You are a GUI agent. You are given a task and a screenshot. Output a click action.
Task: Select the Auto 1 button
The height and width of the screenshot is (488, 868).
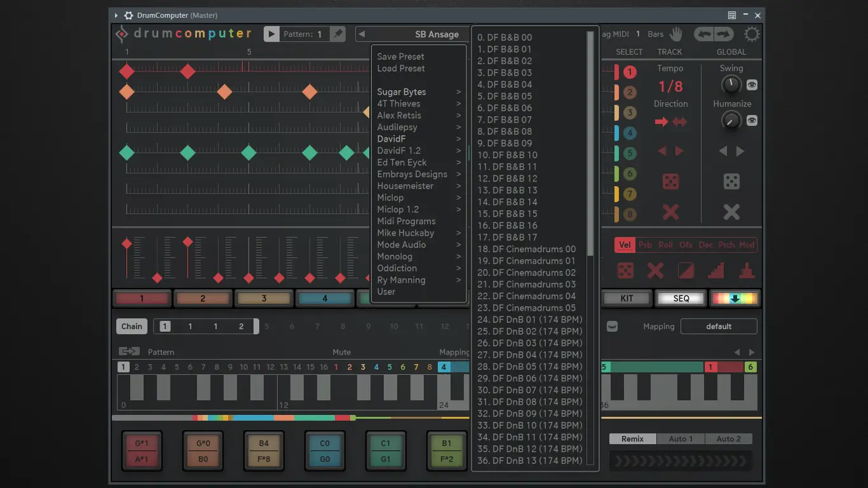(681, 439)
